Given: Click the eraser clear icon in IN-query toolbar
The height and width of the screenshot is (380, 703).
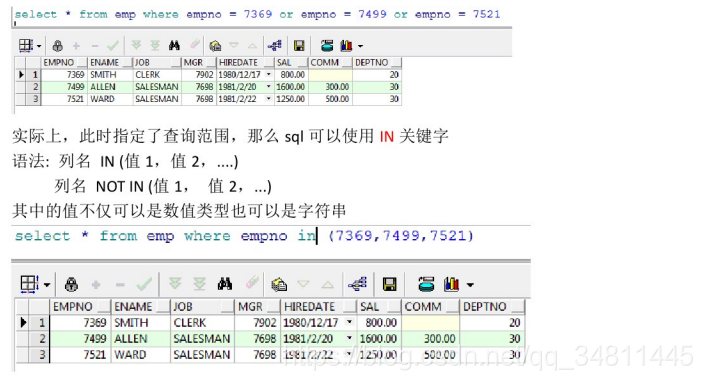Looking at the screenshot, I should click(x=252, y=283).
